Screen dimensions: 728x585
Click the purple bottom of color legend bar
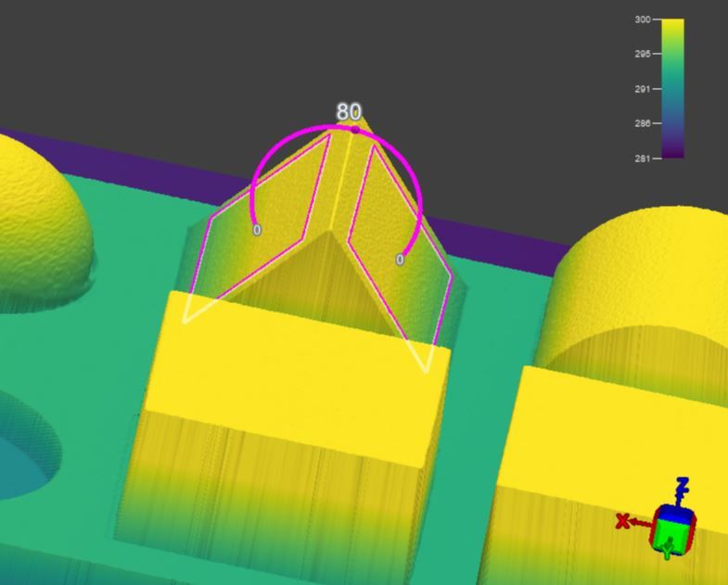tap(672, 151)
